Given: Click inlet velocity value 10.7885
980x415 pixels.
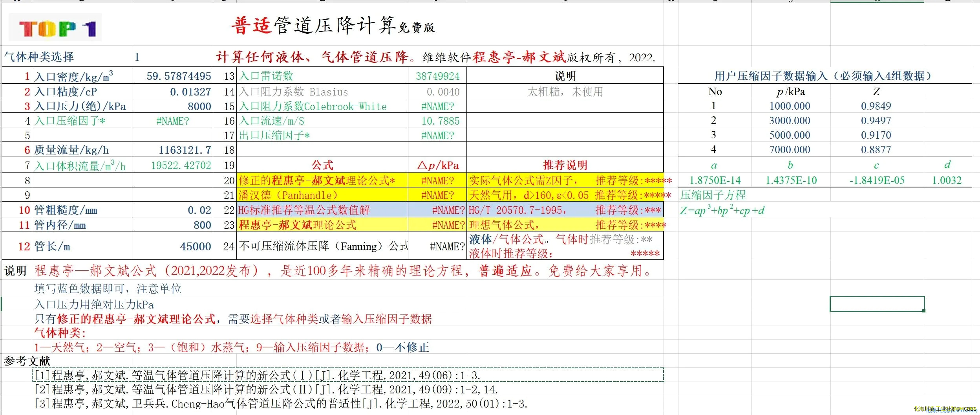Looking at the screenshot, I should point(437,121).
